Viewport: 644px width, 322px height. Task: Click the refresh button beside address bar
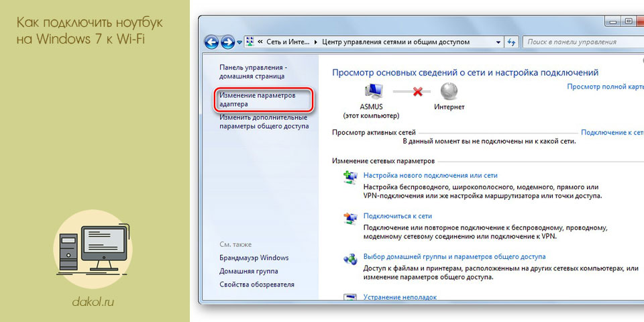[511, 42]
